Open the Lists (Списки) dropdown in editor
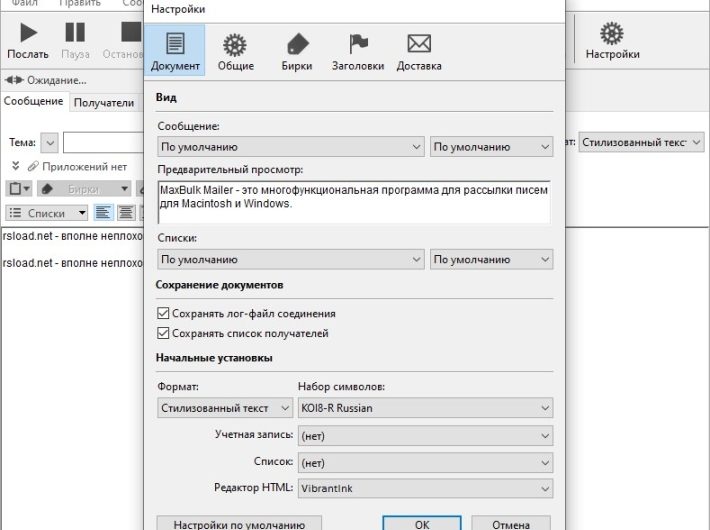 [47, 212]
